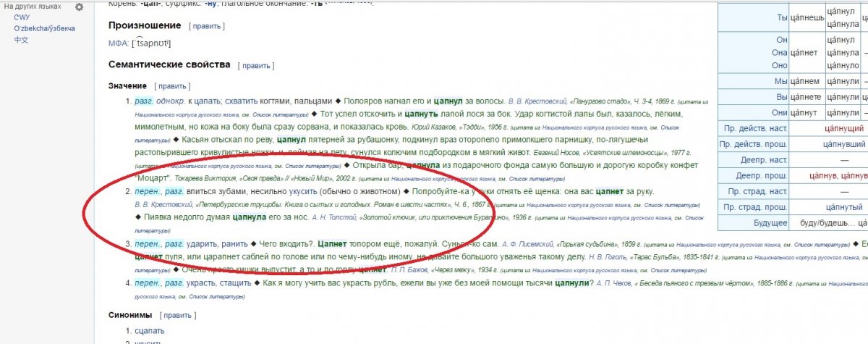Click the 'ца́пнете' table cell
The width and height of the screenshot is (868, 344).
click(x=807, y=97)
